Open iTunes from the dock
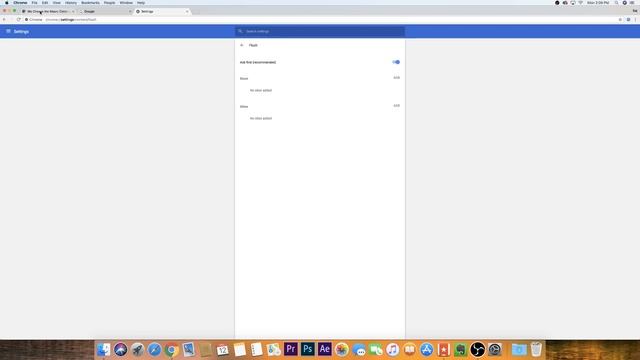The image size is (640, 360). pos(393,349)
